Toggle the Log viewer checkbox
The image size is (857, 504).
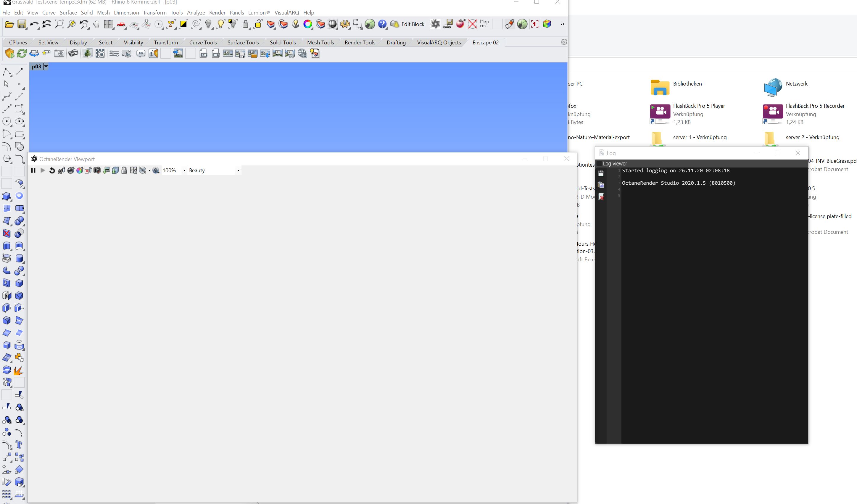pos(599,164)
